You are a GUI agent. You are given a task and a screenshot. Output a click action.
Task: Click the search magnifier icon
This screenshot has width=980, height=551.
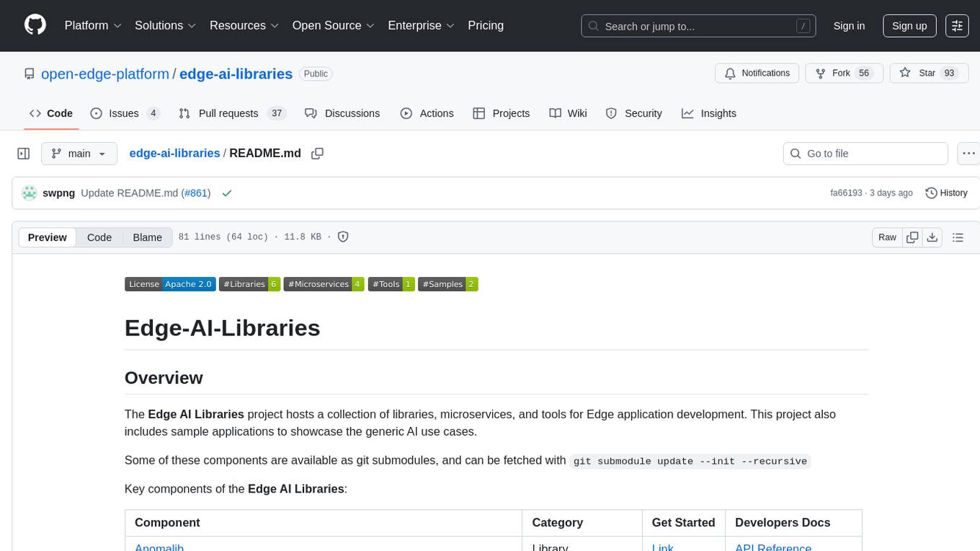[593, 26]
